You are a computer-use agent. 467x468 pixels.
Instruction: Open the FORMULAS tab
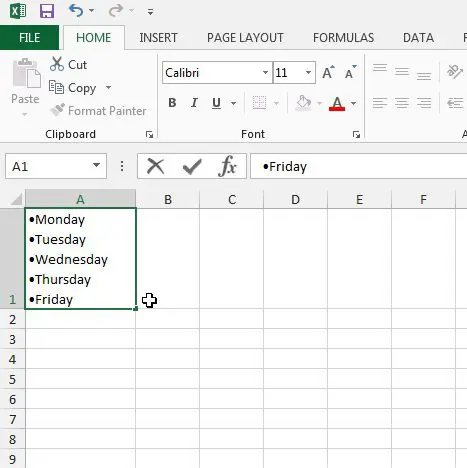click(343, 38)
